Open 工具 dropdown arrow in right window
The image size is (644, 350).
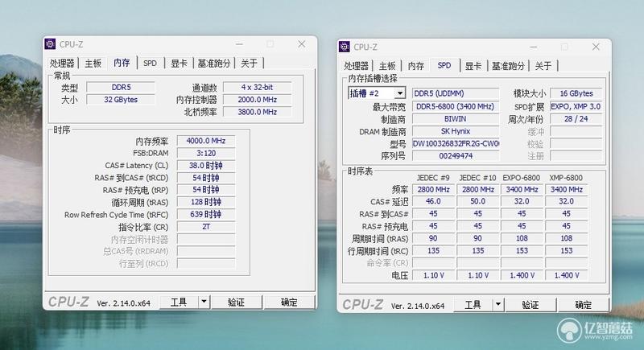coord(498,305)
